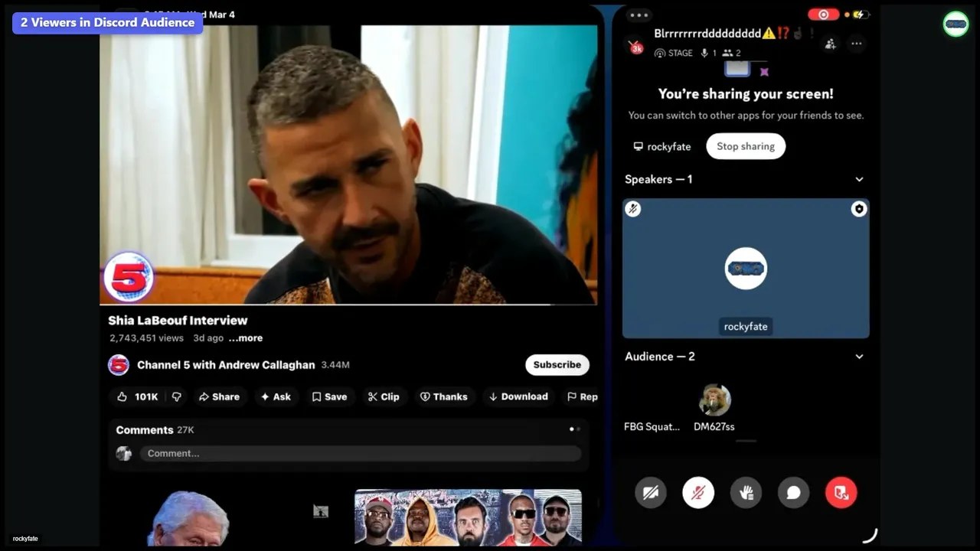Seek using the video progress bar
Viewport: 980px width, 551px height.
(x=348, y=304)
